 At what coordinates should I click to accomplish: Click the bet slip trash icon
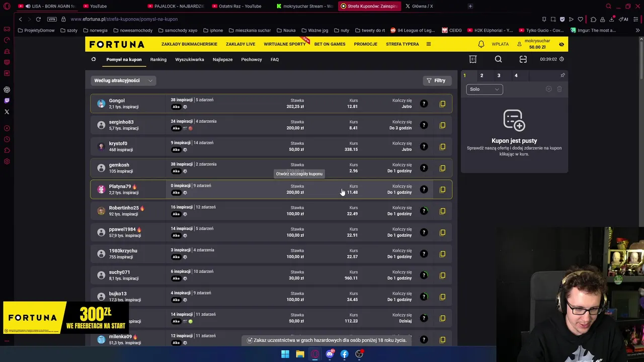559,89
